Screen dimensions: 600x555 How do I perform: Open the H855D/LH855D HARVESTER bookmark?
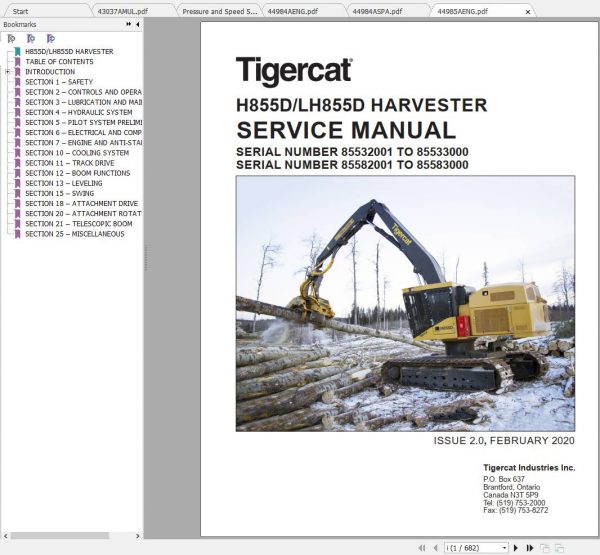coord(69,51)
